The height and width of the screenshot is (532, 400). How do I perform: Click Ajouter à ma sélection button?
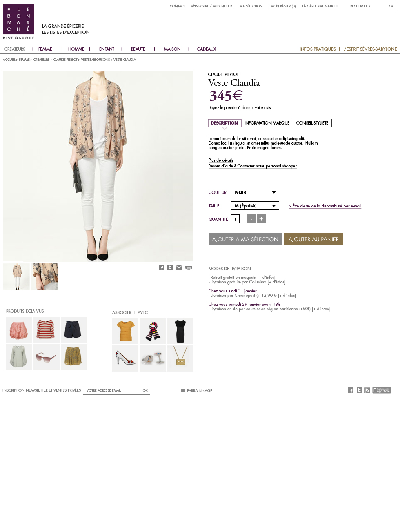[245, 239]
